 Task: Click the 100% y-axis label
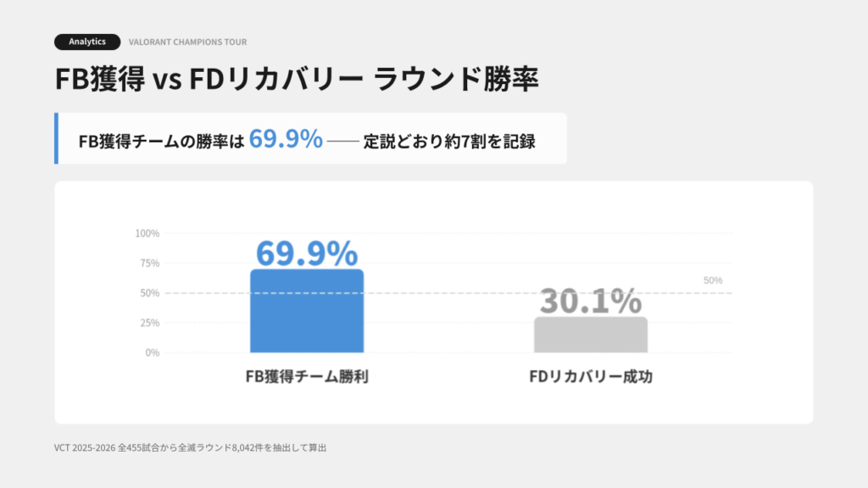(147, 233)
